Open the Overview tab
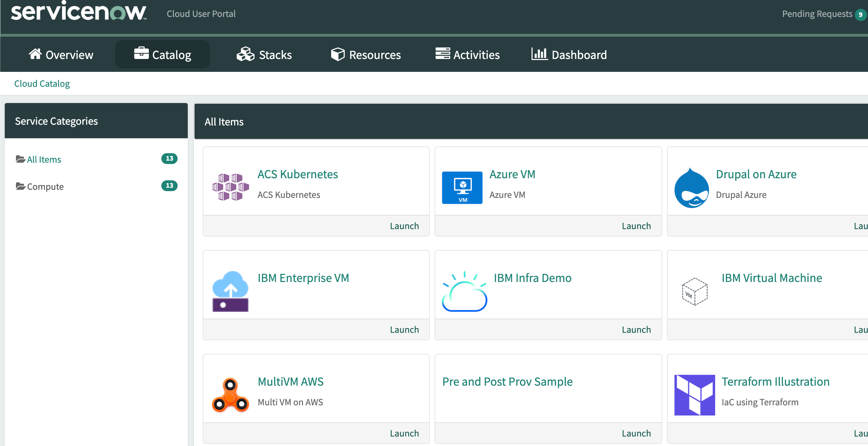The width and height of the screenshot is (868, 446). pyautogui.click(x=61, y=55)
